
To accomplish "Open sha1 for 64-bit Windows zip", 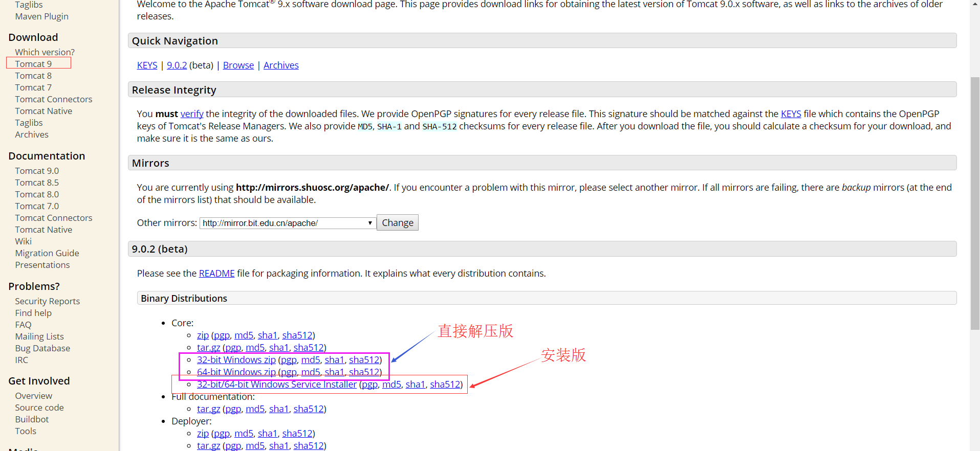I will (x=335, y=372).
